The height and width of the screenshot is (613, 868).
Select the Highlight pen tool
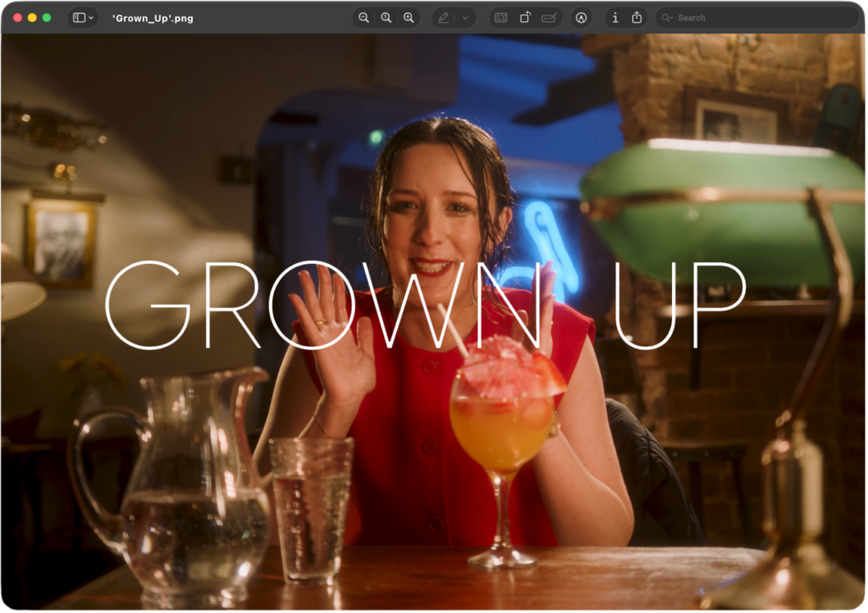tap(444, 18)
